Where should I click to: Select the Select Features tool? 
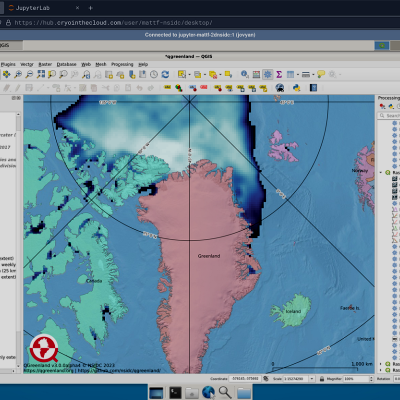(x=182, y=74)
